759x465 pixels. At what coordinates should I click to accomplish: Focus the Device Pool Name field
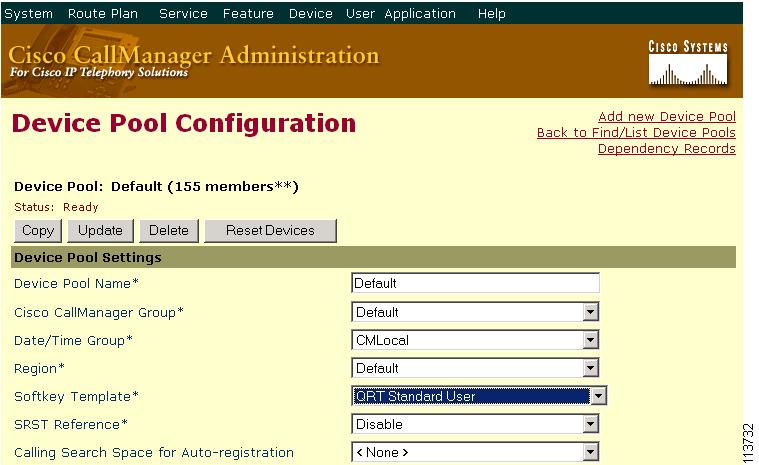point(475,283)
